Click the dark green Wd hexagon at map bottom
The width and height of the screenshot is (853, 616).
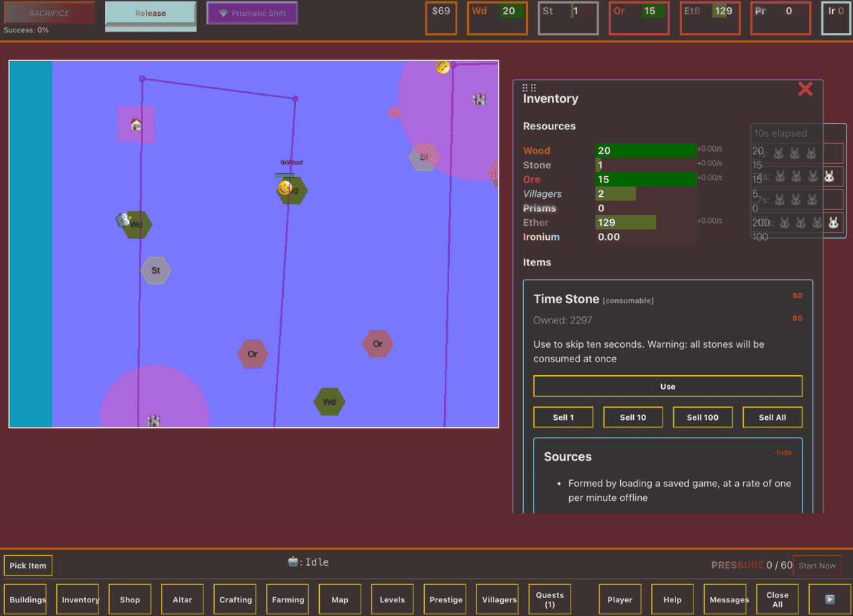tap(329, 402)
